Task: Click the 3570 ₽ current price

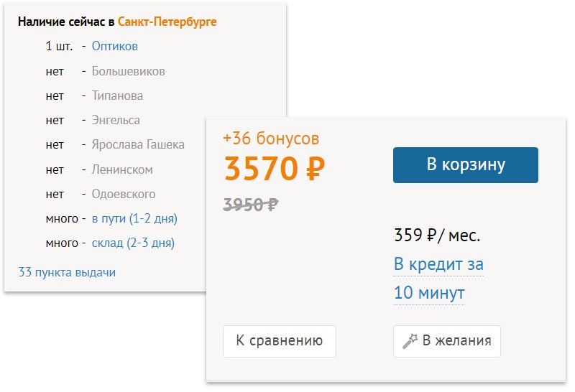Action: pos(275,169)
